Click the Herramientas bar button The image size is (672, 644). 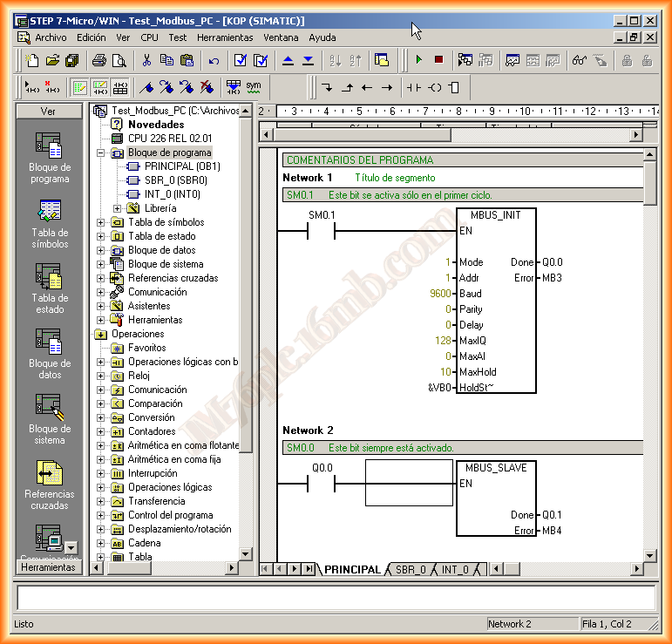click(49, 566)
